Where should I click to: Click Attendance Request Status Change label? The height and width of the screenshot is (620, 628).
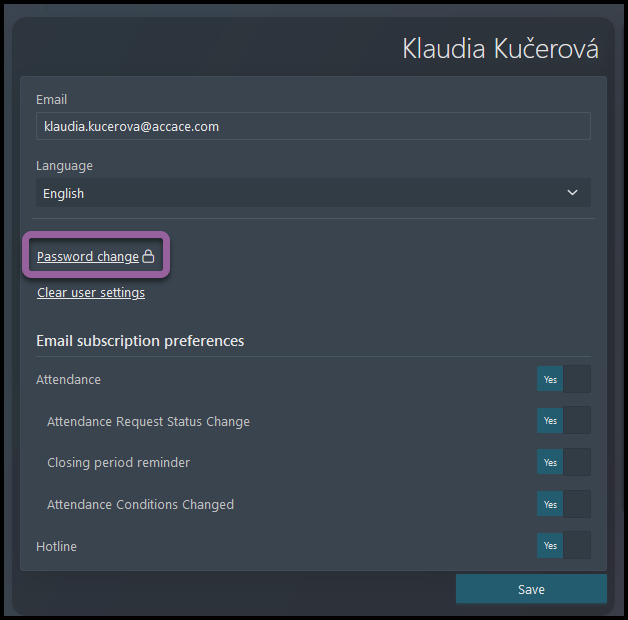(149, 421)
